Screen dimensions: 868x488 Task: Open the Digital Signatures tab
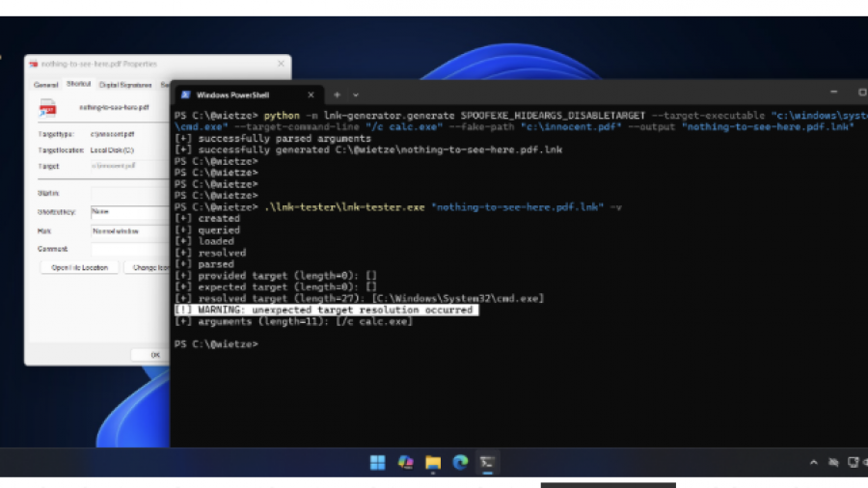125,85
